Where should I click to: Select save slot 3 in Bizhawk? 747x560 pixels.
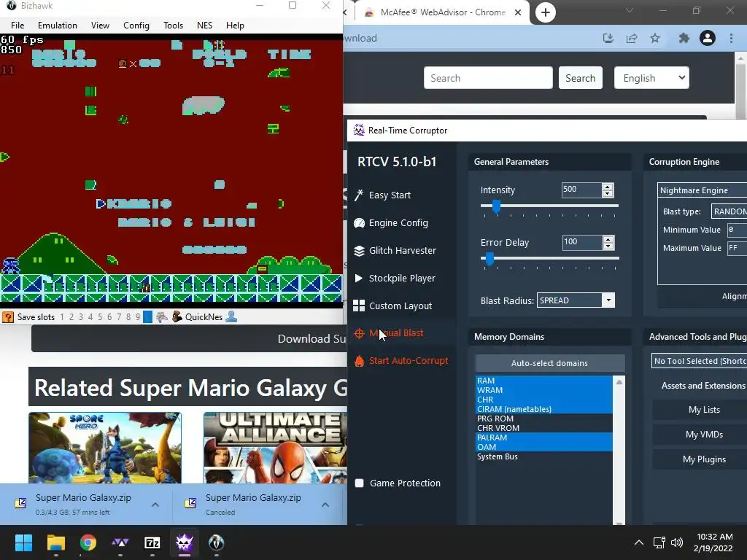coord(81,317)
